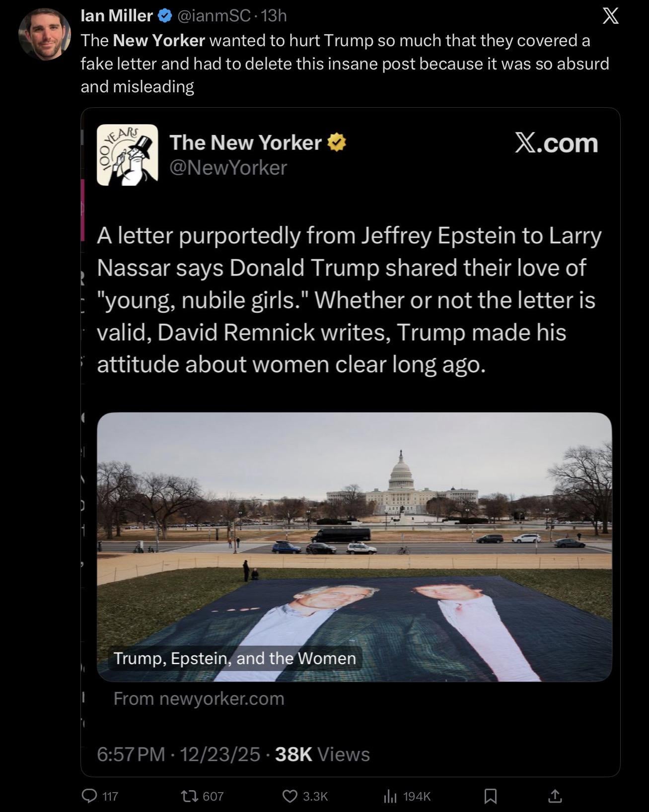
Task: Open the @ianmSC handle
Action: (x=214, y=16)
